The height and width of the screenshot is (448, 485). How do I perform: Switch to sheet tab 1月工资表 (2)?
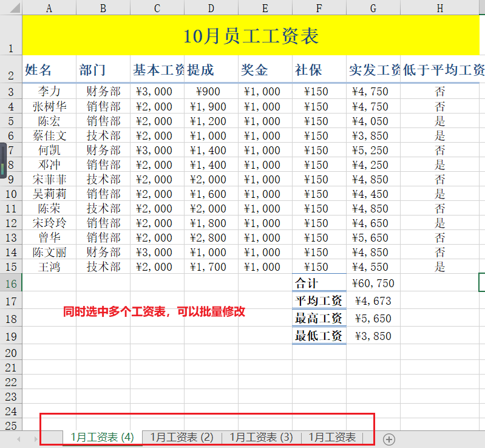(182, 438)
